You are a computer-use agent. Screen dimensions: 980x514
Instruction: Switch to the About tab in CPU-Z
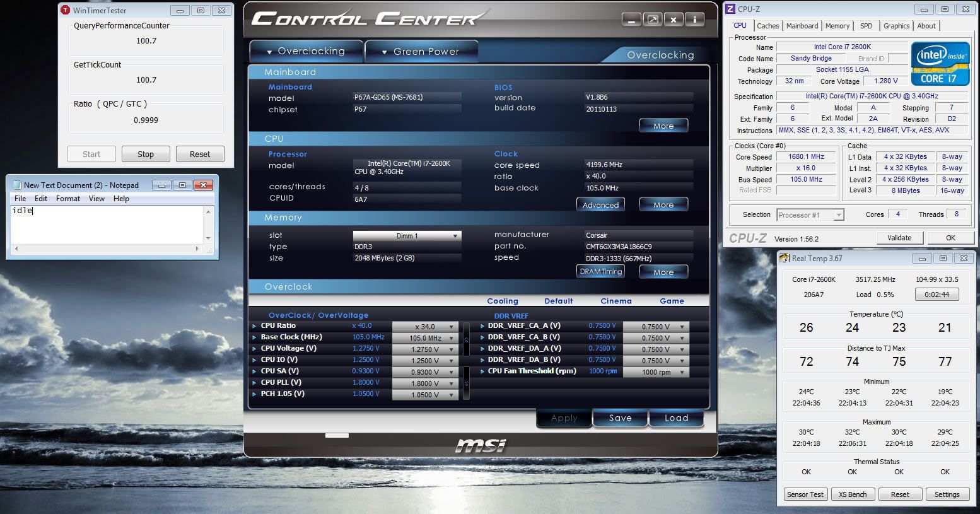pyautogui.click(x=926, y=26)
